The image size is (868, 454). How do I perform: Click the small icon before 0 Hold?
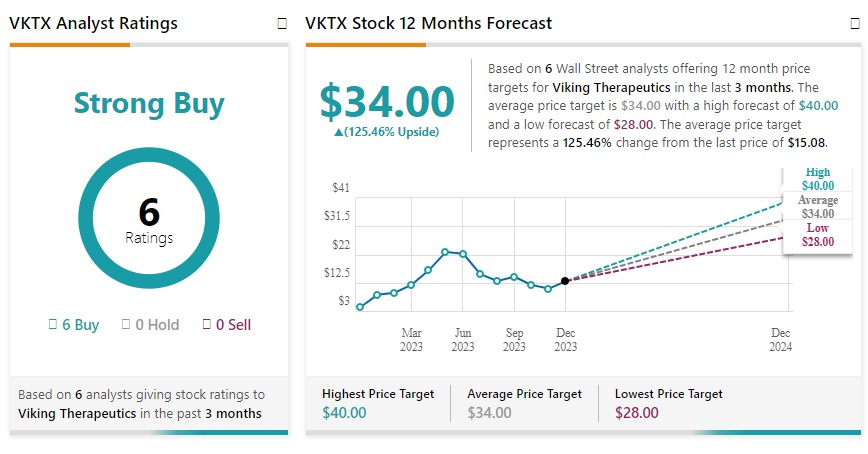[x=125, y=324]
